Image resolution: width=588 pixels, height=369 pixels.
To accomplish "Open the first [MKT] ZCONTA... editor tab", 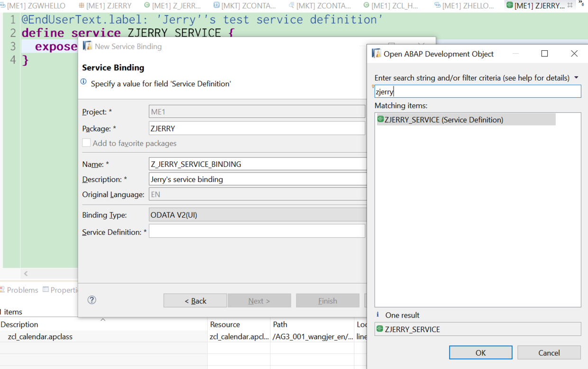I will pyautogui.click(x=245, y=6).
